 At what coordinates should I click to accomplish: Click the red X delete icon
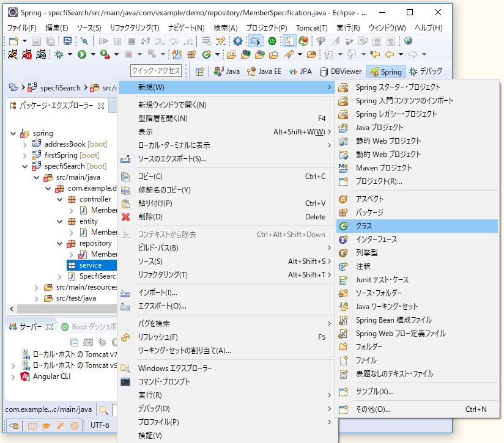[x=125, y=217]
